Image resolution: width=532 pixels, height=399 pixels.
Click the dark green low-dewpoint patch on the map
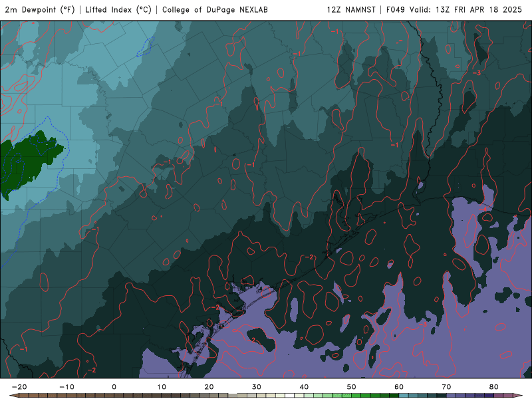point(27,163)
